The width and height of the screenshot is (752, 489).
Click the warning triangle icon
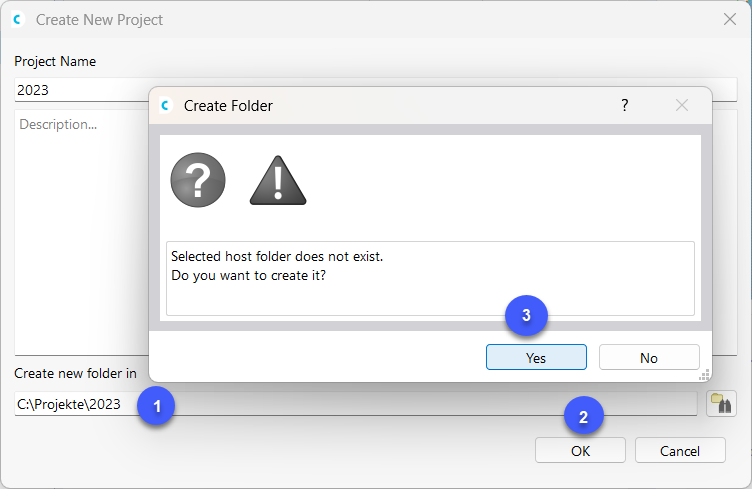[x=278, y=182]
